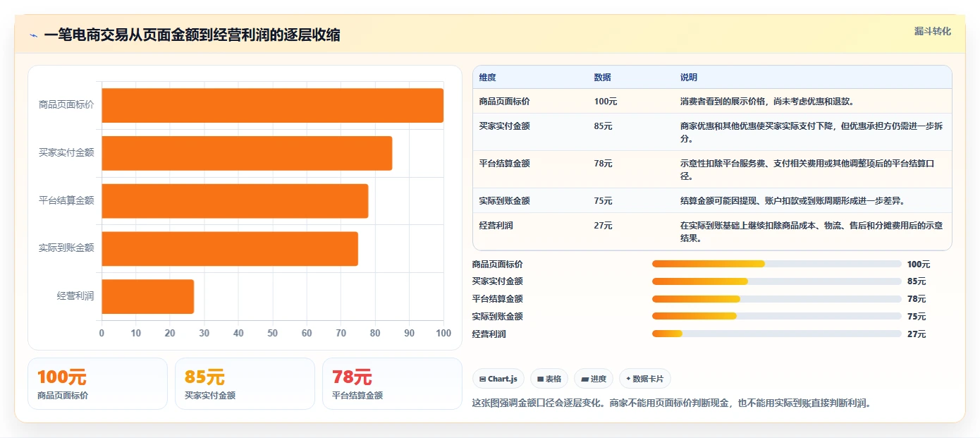Click the 漏斗转化 tag label
980x438 pixels.
pyautogui.click(x=933, y=32)
